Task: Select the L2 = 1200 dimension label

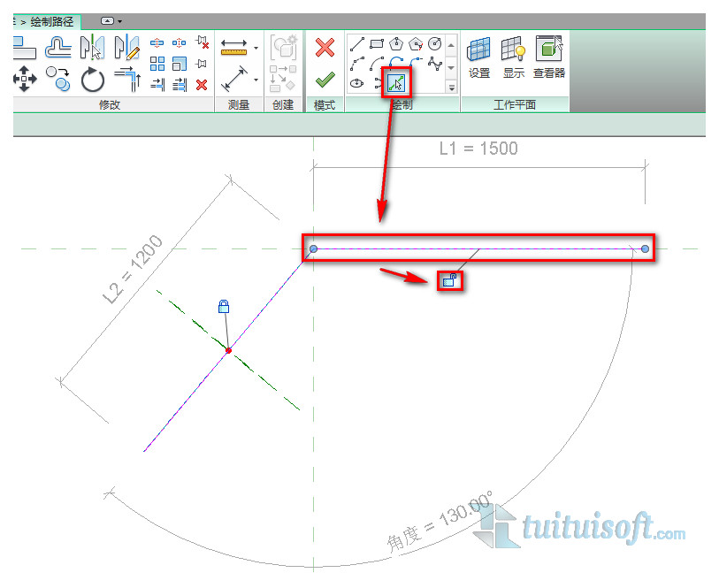Action: pos(133,270)
